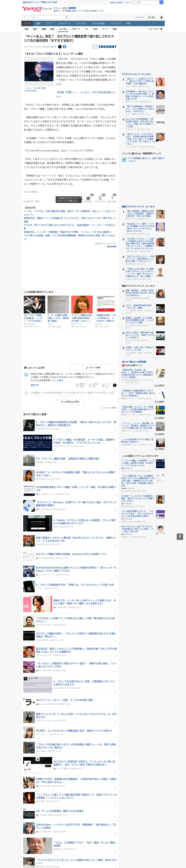
Task: Open the 【写真】「可愛い！」 photo link
Action: click(x=86, y=94)
